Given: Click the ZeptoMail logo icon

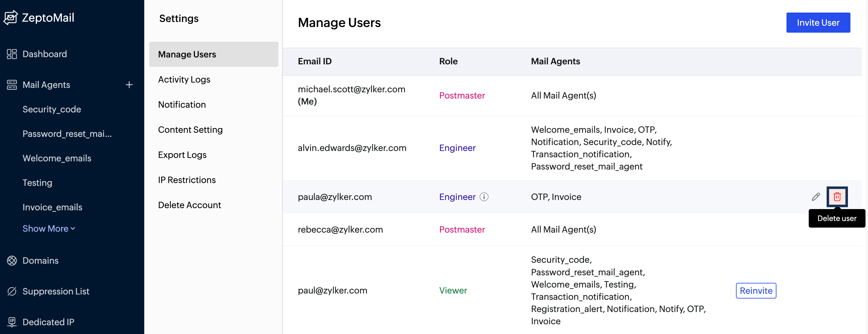Looking at the screenshot, I should tap(11, 18).
